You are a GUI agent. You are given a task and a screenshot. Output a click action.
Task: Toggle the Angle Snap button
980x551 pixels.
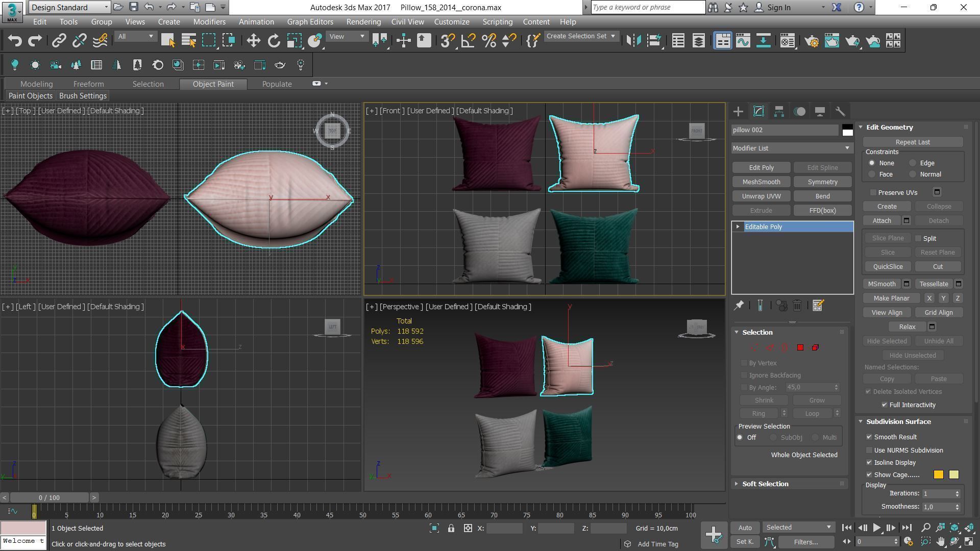tap(468, 41)
